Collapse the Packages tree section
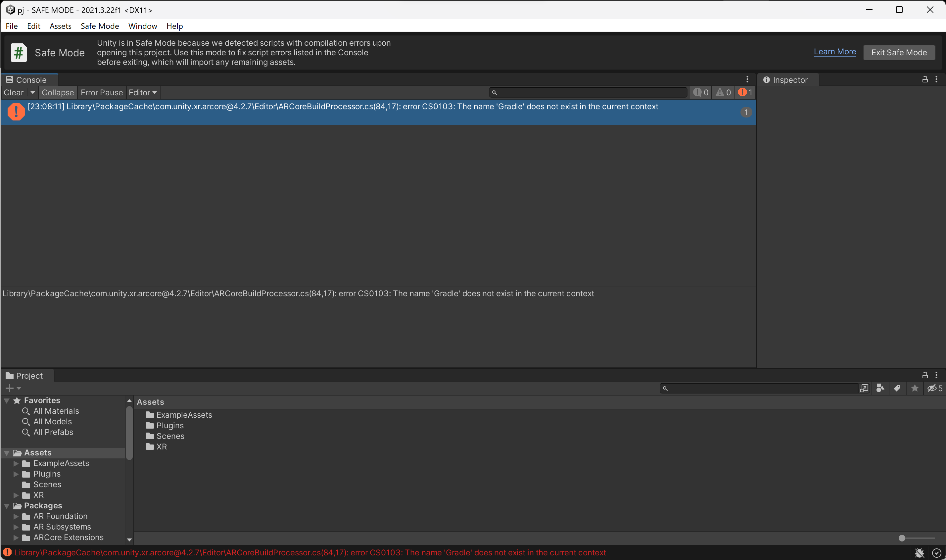This screenshot has height=560, width=946. click(x=7, y=506)
